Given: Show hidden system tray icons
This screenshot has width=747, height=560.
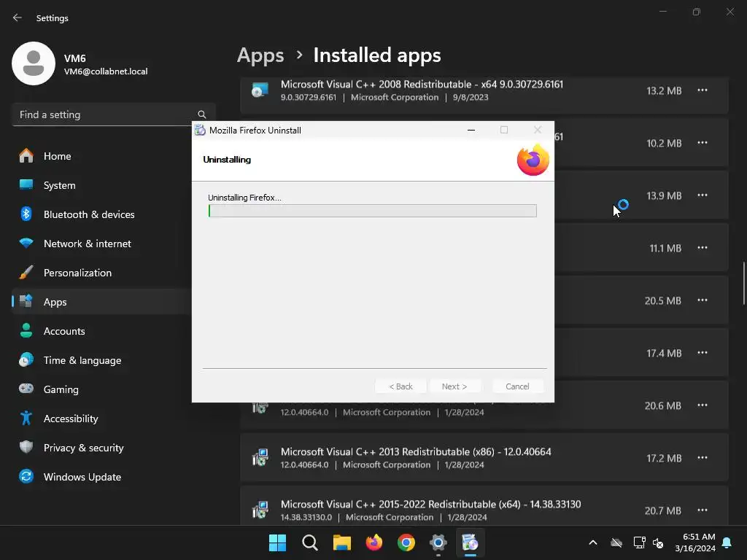Looking at the screenshot, I should [x=593, y=542].
